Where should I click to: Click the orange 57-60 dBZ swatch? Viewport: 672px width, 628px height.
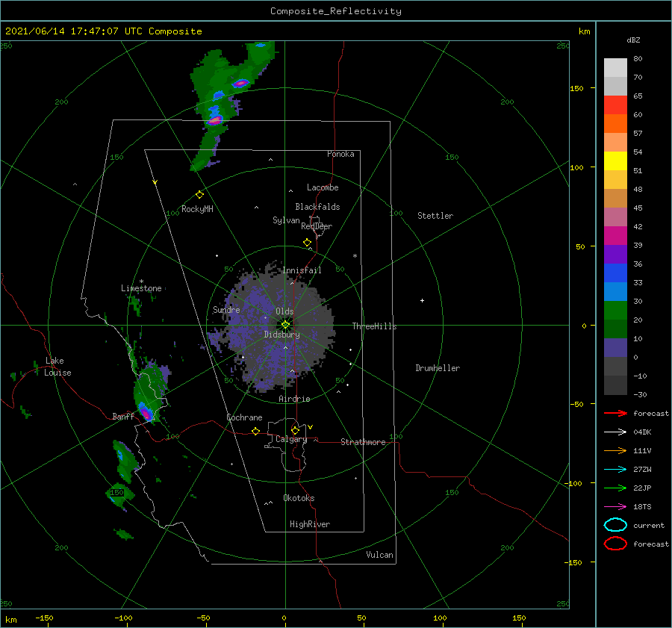(615, 124)
